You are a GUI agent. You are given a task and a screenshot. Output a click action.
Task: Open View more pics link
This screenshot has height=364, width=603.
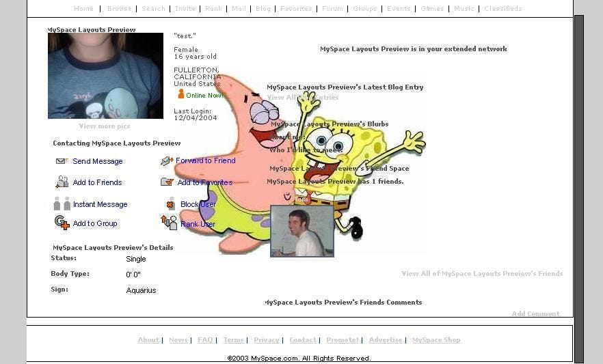click(104, 126)
